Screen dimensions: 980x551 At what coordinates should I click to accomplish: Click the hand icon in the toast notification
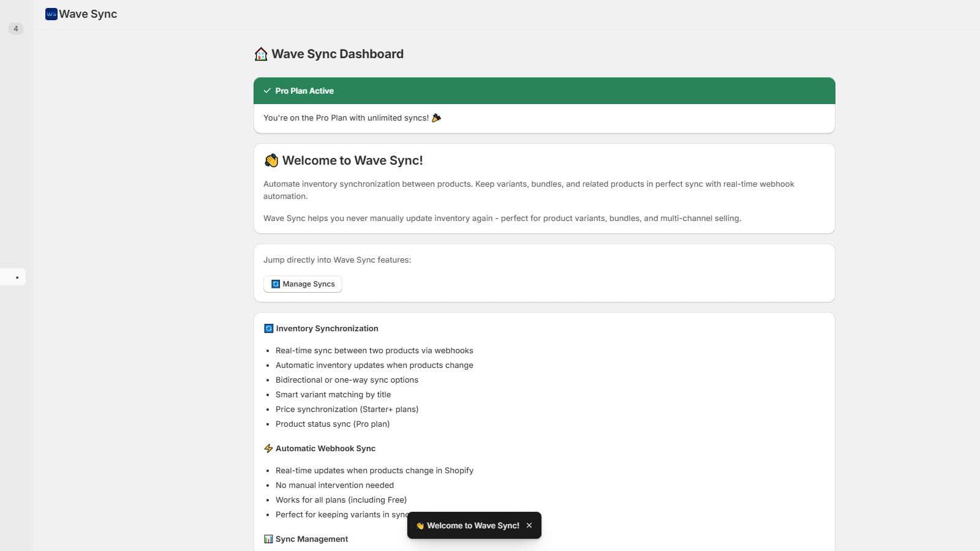420,526
